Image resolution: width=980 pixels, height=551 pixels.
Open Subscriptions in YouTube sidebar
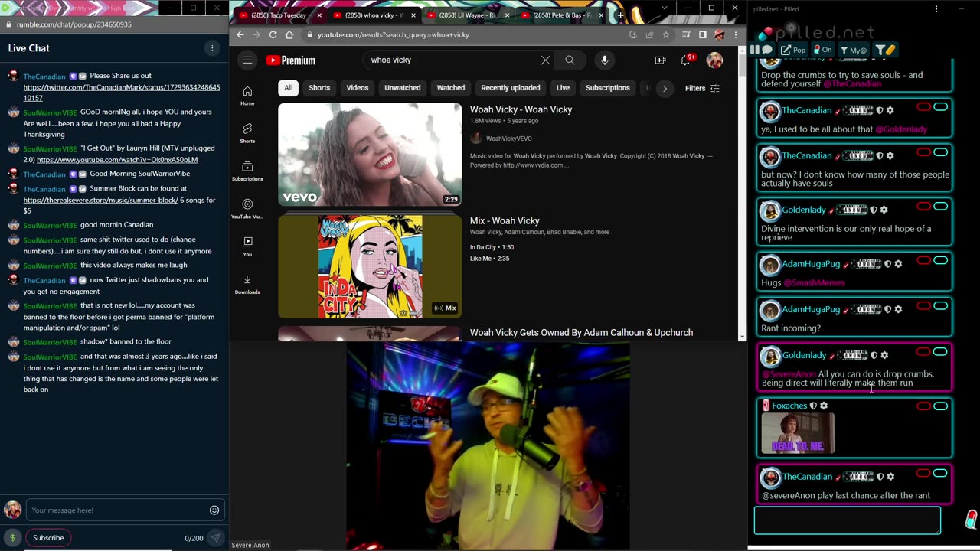[x=247, y=171]
